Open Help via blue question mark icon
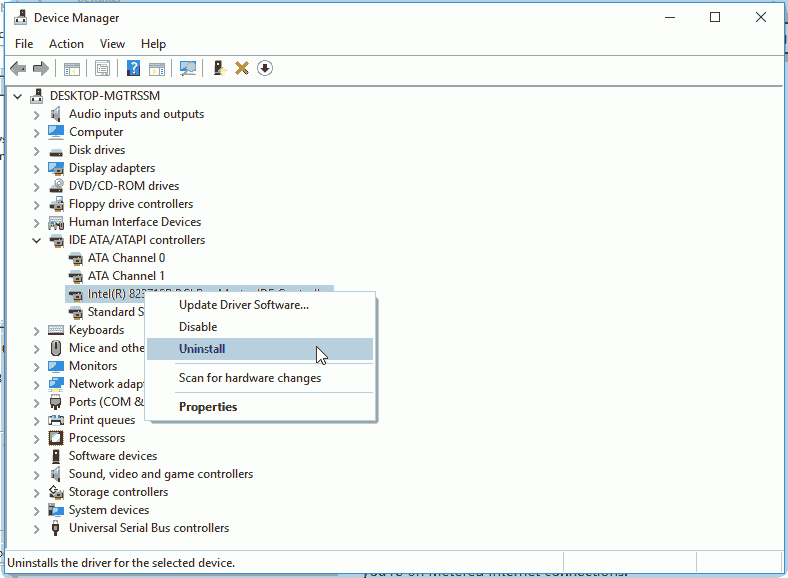Viewport: 788px width, 578px height. tap(133, 68)
